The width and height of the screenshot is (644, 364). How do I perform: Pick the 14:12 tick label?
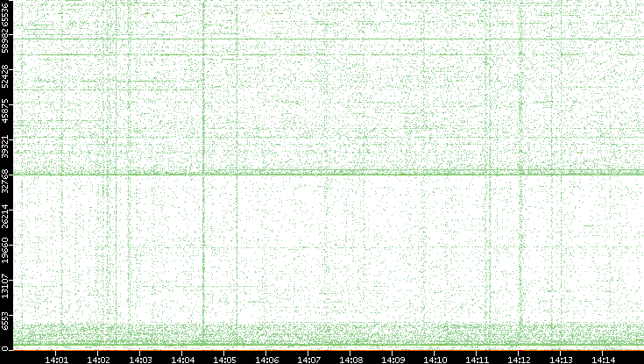[519, 360]
